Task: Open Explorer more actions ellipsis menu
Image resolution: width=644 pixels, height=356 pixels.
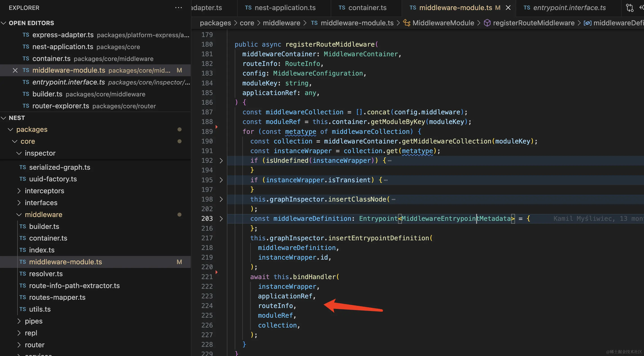Action: click(178, 8)
